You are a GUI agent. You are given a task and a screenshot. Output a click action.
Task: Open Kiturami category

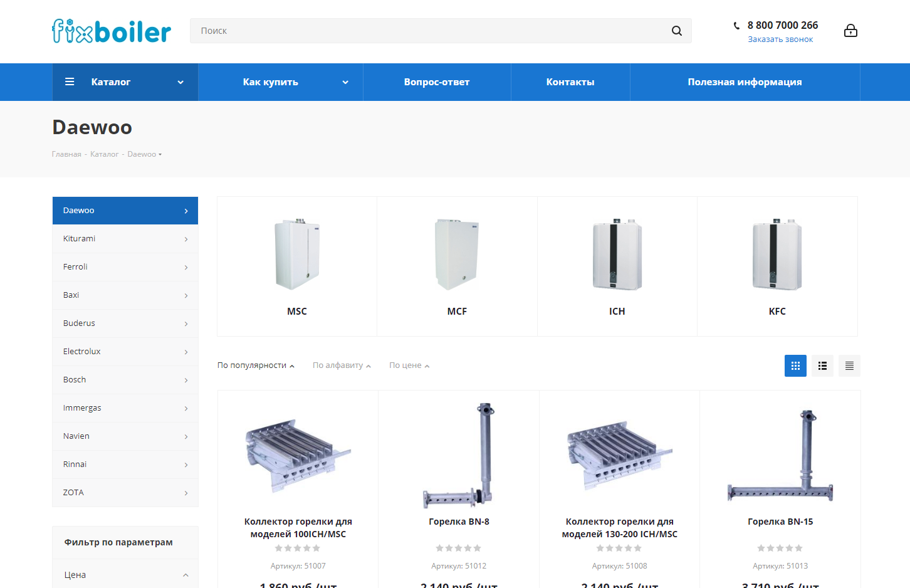tap(125, 239)
